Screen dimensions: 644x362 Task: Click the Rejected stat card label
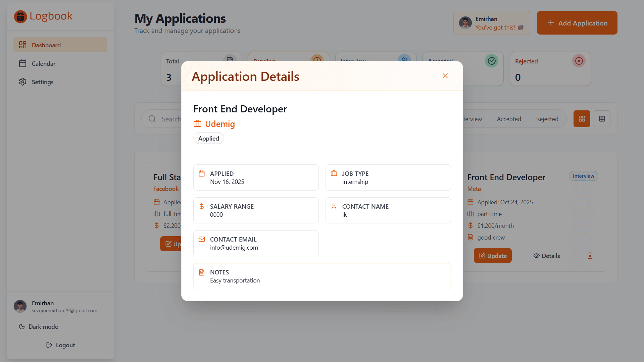(x=526, y=61)
